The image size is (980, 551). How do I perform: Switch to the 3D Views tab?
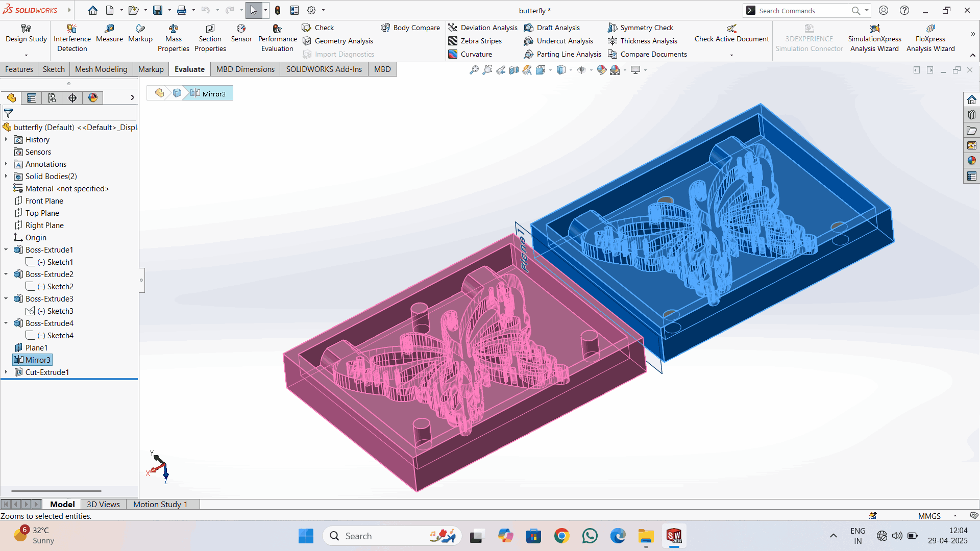point(103,505)
